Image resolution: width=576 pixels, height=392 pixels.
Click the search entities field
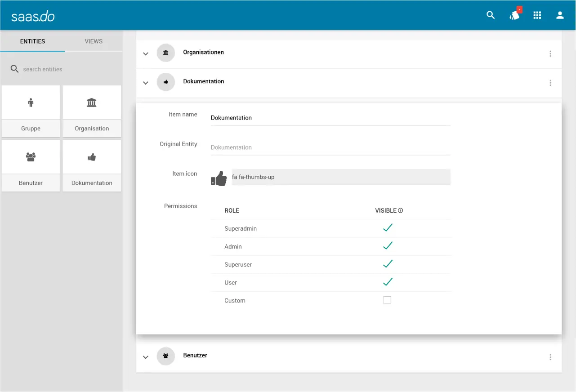[x=63, y=69]
